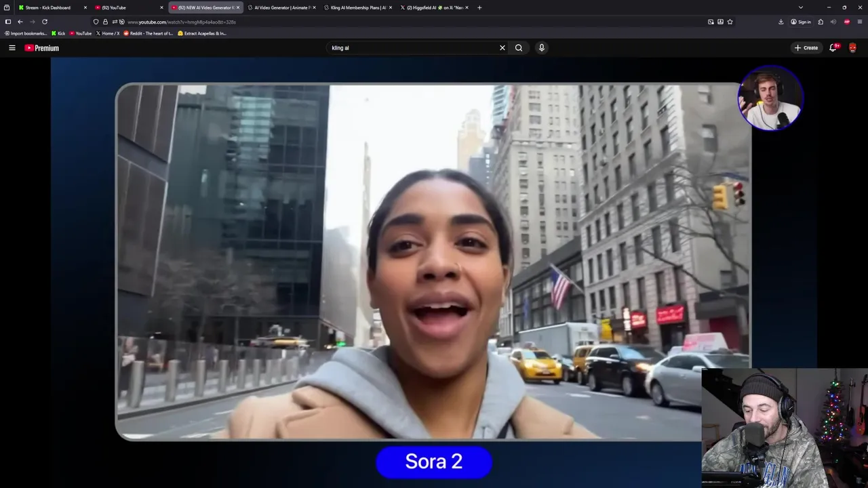Screen dimensions: 868x488
Task: Click the round presenter webcam overlay
Action: [x=770, y=98]
